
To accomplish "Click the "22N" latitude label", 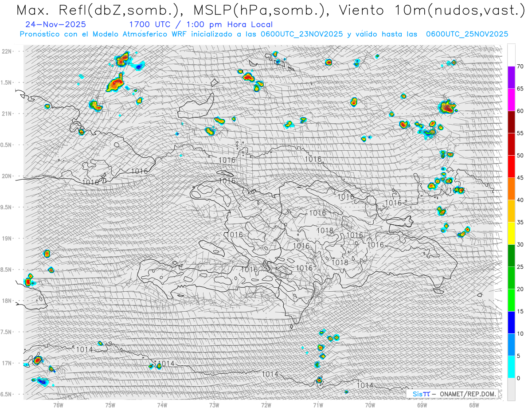I will [8, 51].
